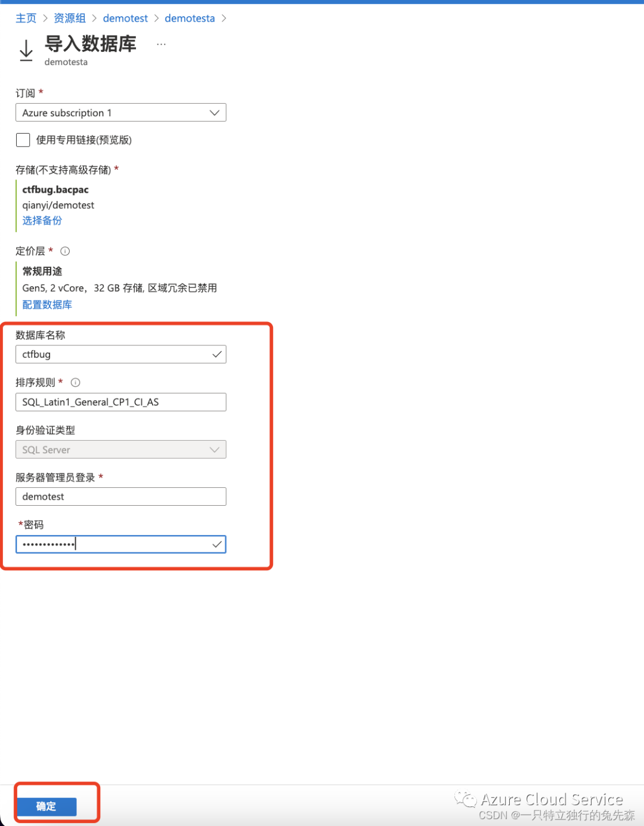Open the 身份验证类型 SQL Server dropdown

coord(121,450)
